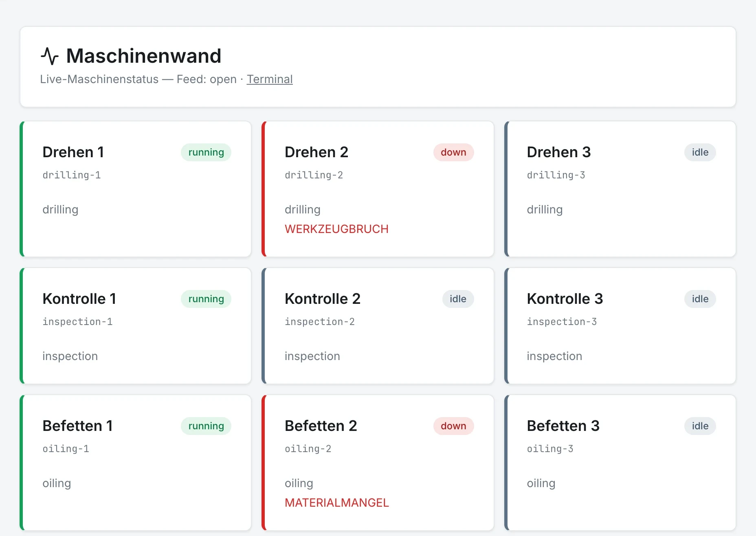Click the down badge on Drehen 2
This screenshot has height=536, width=756.
tap(453, 152)
